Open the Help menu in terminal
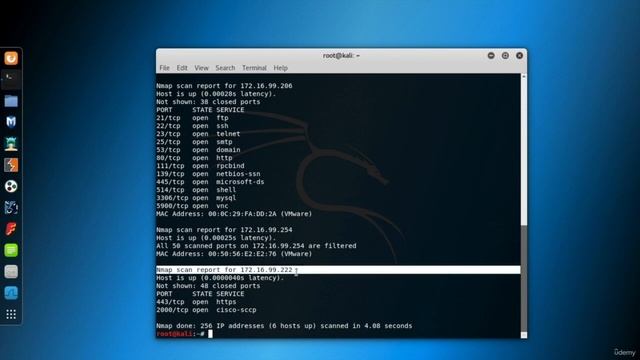640x360 pixels. [280, 68]
